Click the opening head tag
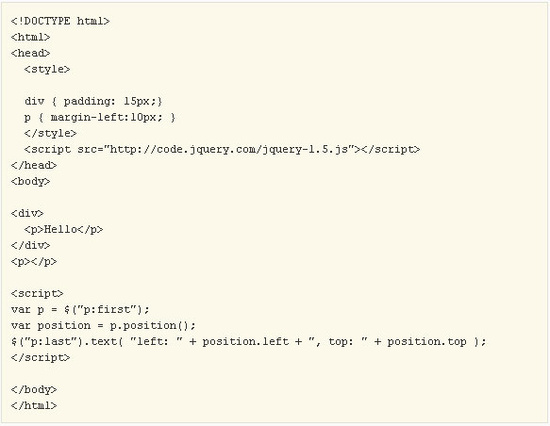Viewport: 550px width, 426px height. tap(31, 53)
